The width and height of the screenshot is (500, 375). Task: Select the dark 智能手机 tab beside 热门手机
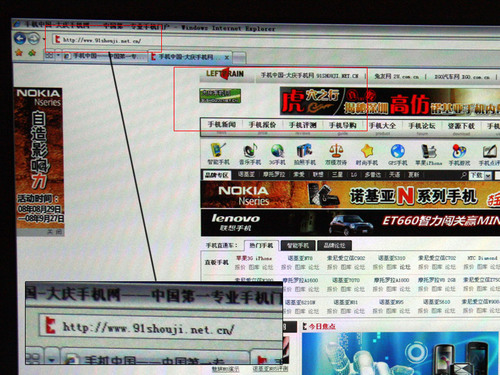click(x=298, y=246)
